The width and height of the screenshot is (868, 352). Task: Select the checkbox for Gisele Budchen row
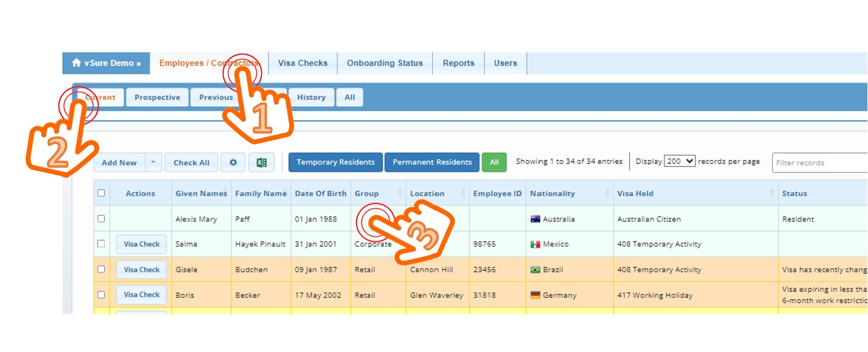coord(101,269)
